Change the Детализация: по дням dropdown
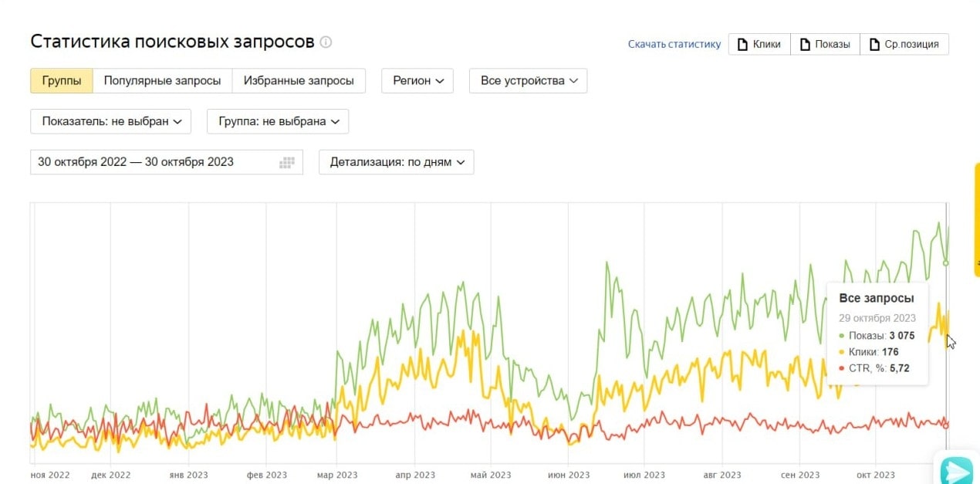980x484 pixels. 396,162
